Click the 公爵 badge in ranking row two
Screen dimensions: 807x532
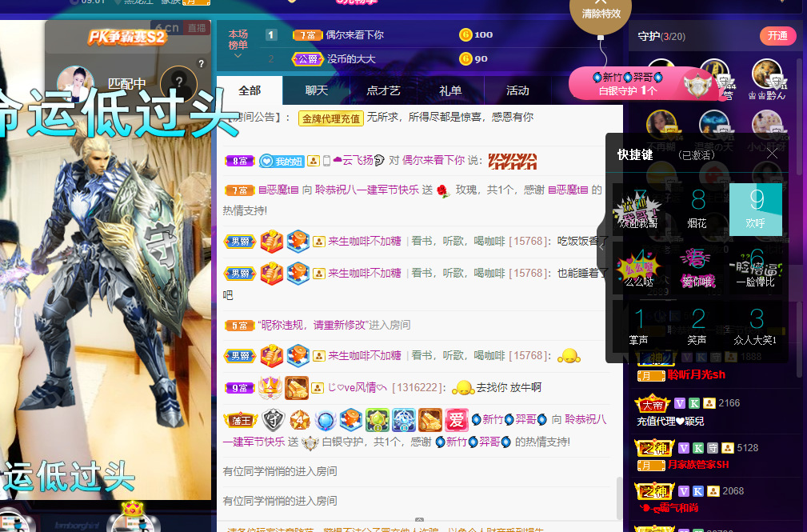click(x=307, y=59)
